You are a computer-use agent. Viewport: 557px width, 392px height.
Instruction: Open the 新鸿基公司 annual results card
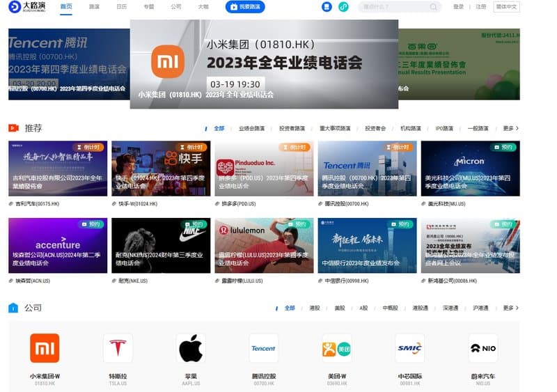pos(471,246)
